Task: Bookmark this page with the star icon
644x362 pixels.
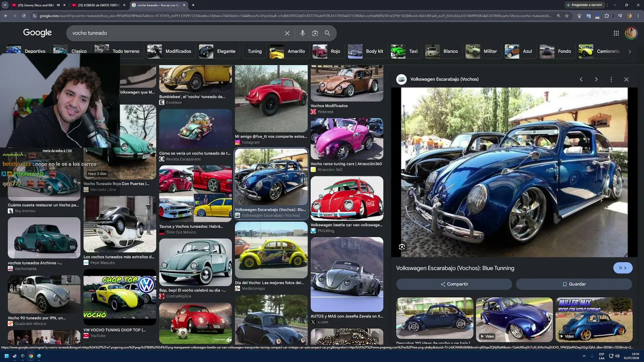Action: [x=567, y=16]
